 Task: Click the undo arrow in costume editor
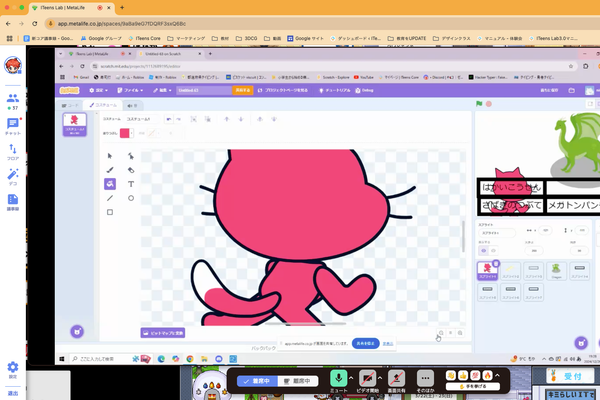[x=169, y=119]
